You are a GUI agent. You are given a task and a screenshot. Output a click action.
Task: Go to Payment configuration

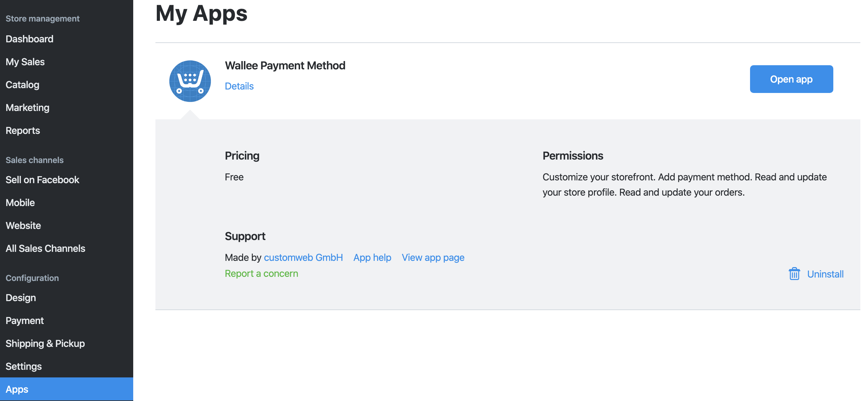coord(25,321)
